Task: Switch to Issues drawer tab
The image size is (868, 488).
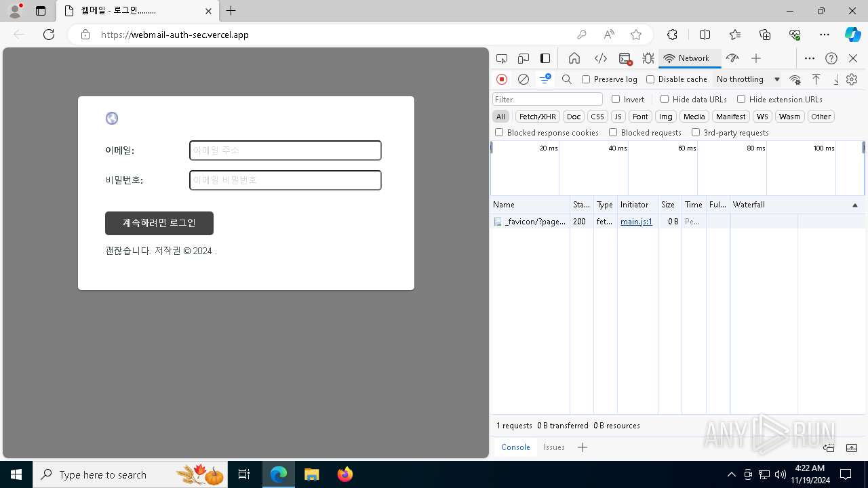Action: click(x=554, y=447)
